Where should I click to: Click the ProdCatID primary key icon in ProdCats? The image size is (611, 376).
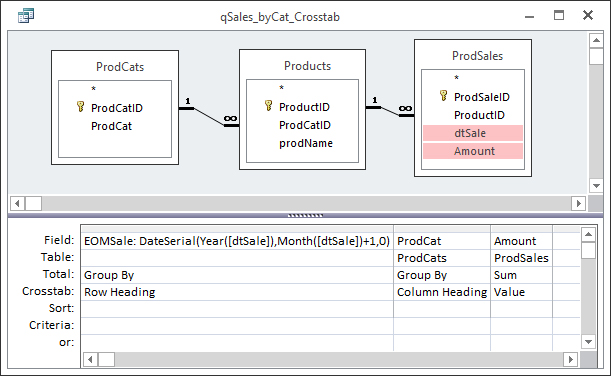(x=80, y=106)
